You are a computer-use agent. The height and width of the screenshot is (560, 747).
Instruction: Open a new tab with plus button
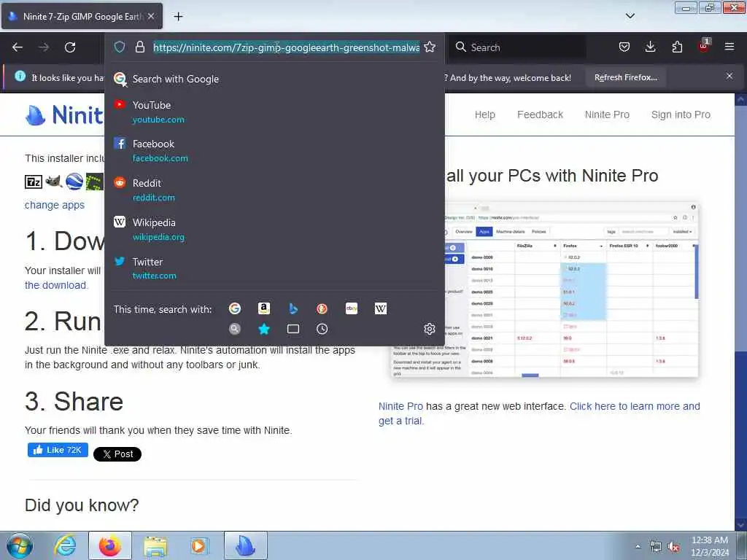[x=178, y=17]
